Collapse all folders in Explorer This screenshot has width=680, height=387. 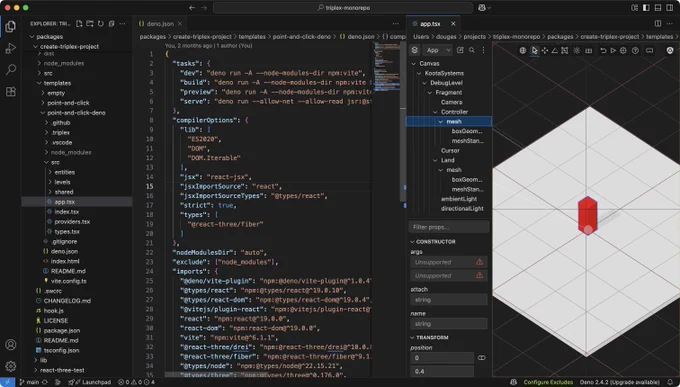111,24
